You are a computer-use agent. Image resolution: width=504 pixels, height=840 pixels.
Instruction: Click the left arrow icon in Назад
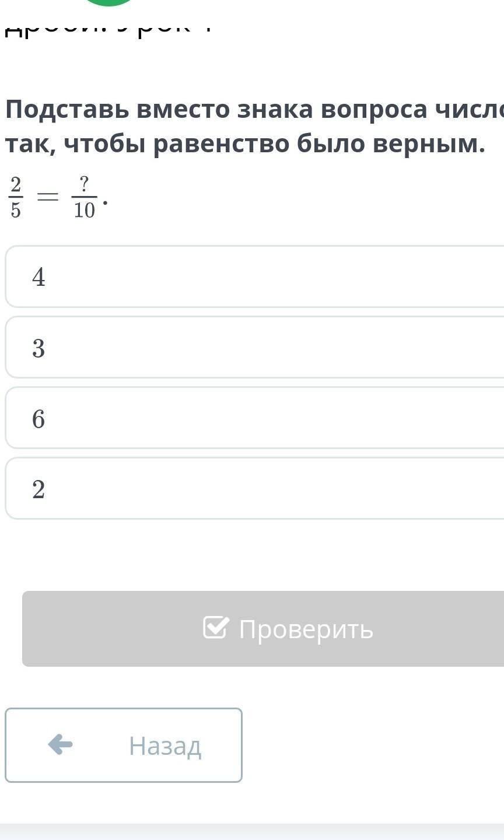[x=60, y=745]
